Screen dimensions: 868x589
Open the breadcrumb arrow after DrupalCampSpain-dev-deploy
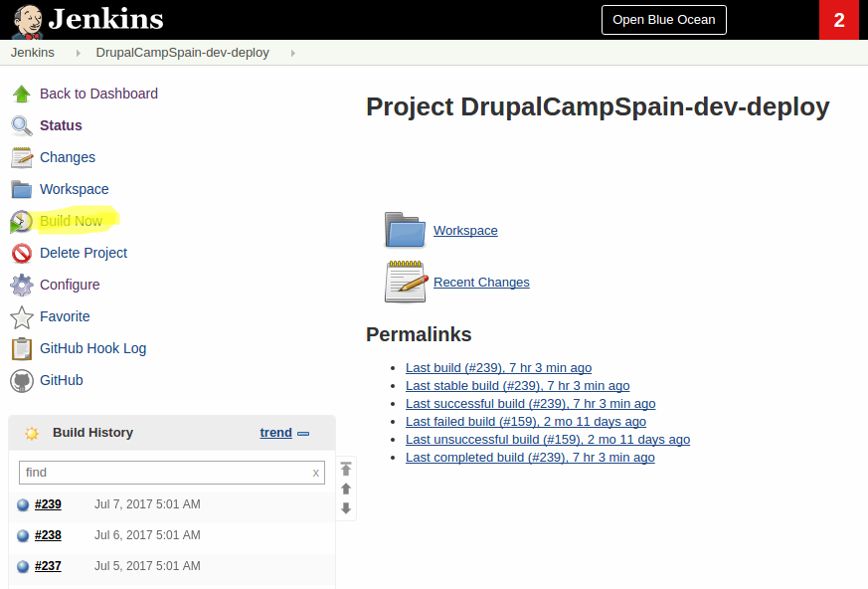(293, 53)
